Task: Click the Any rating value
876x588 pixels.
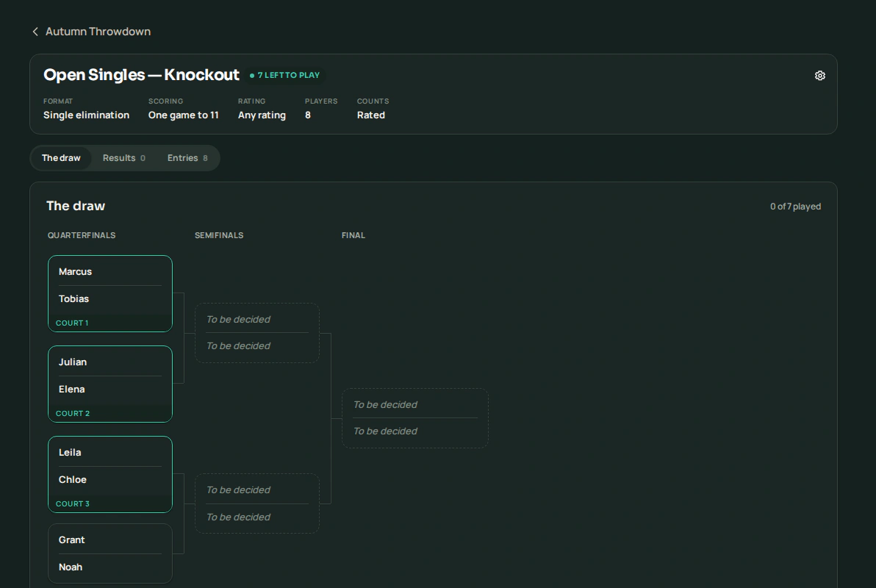Action: pos(262,115)
